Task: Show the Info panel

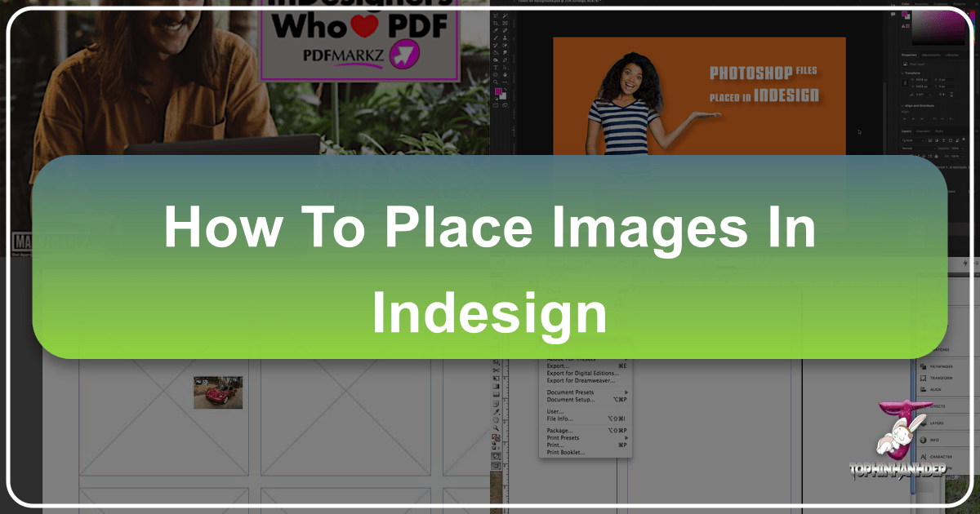Action: click(x=936, y=440)
